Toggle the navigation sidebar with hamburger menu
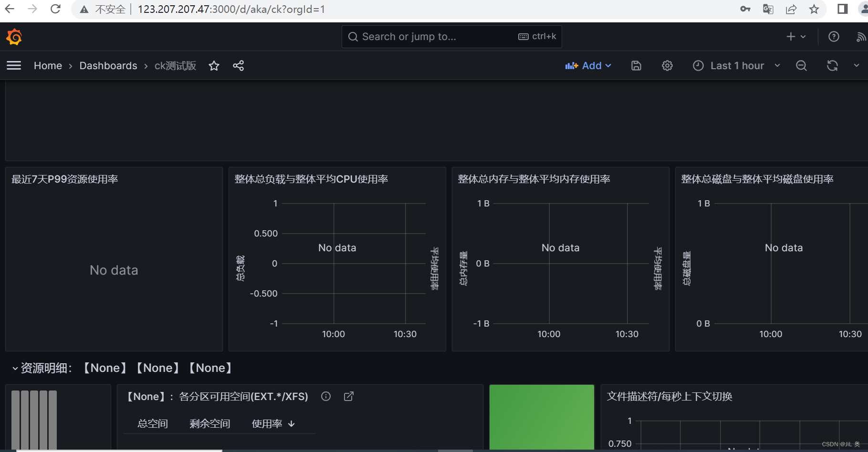This screenshot has width=868, height=452. coord(14,65)
